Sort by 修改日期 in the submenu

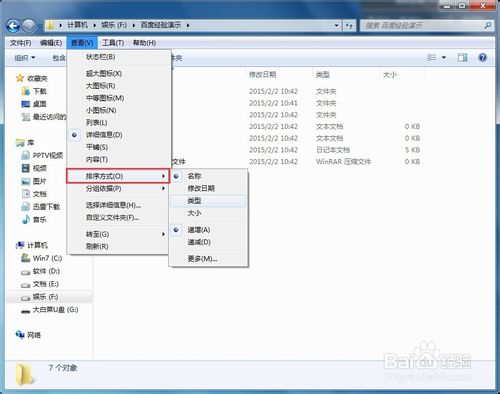coord(209,188)
